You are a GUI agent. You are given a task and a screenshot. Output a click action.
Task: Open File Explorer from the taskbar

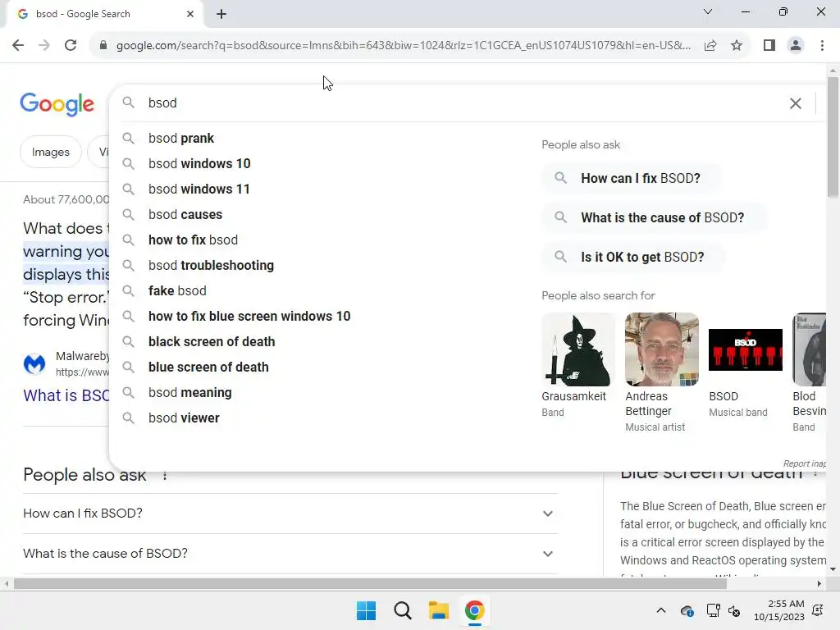point(438,610)
